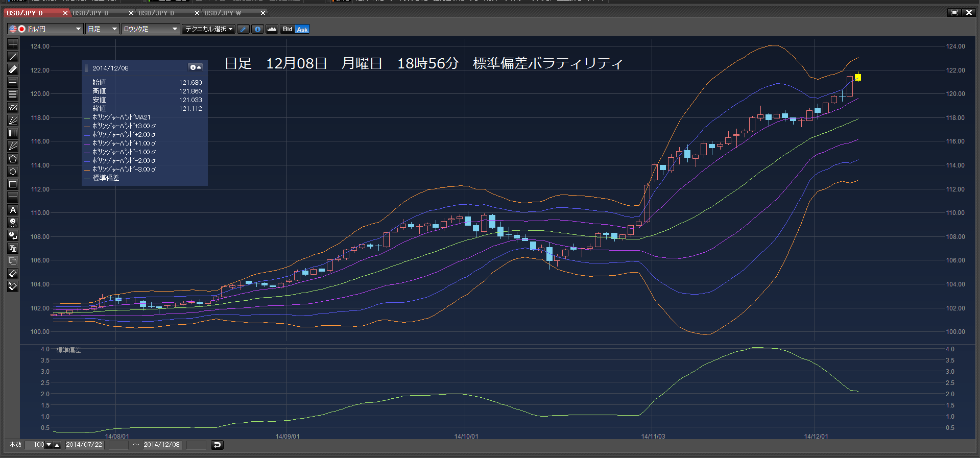The width and height of the screenshot is (980, 458).
Task: Click the start date field 2014/07/22
Action: pyautogui.click(x=84, y=445)
